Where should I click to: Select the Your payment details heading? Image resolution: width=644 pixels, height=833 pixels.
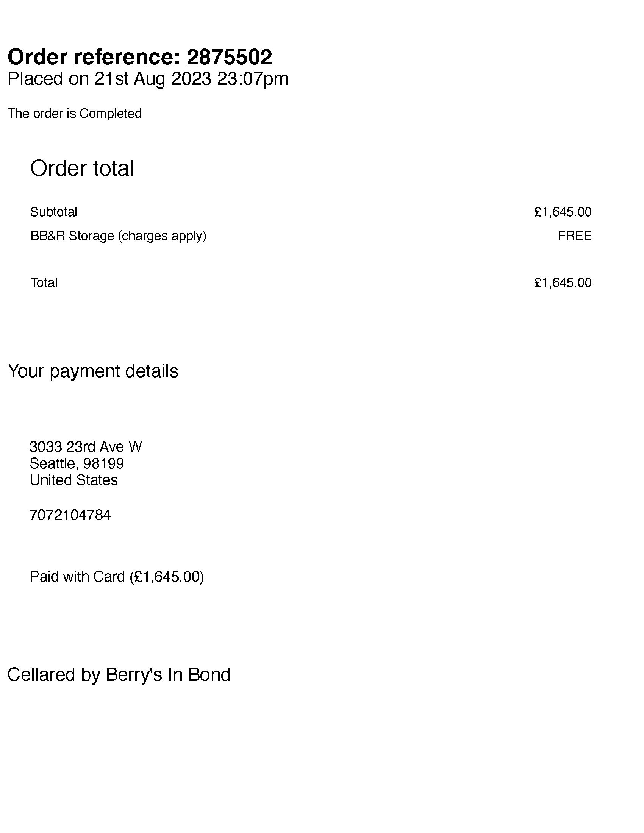(93, 371)
